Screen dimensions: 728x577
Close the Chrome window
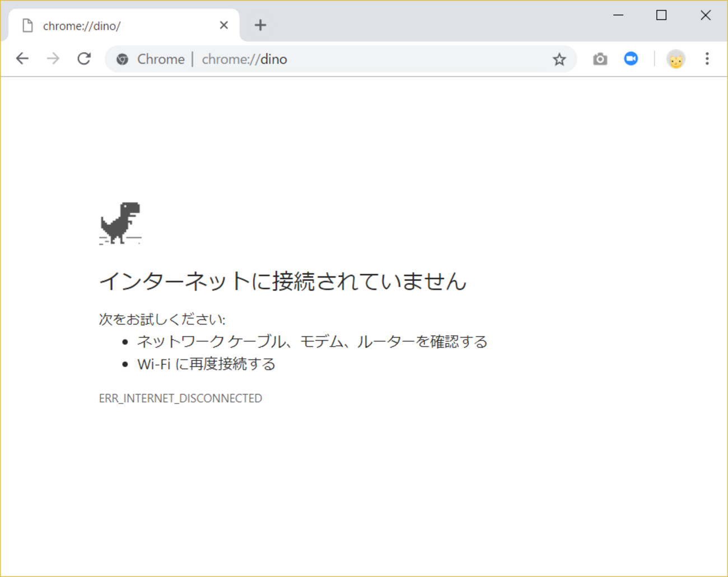click(x=706, y=15)
